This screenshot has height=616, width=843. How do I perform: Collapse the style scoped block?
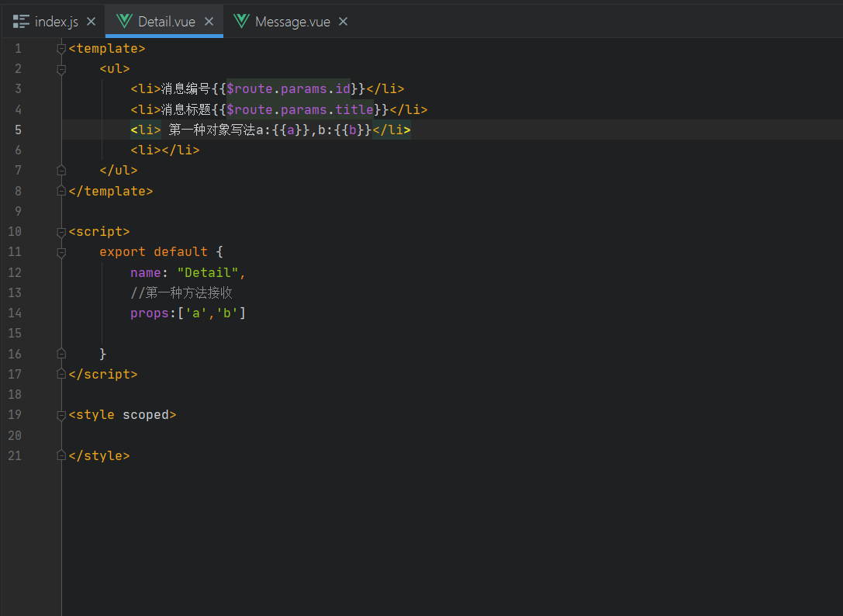(62, 415)
